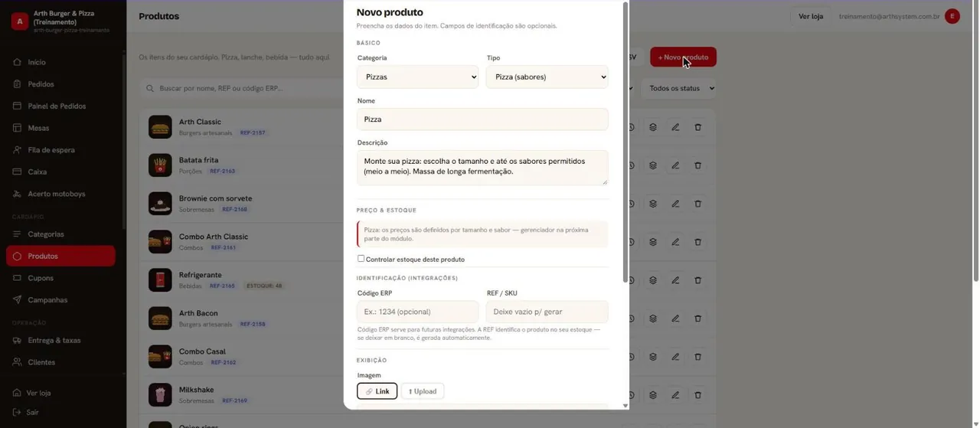This screenshot has height=428, width=980.
Task: Click trash icon in Refrigerante row
Action: click(x=697, y=280)
